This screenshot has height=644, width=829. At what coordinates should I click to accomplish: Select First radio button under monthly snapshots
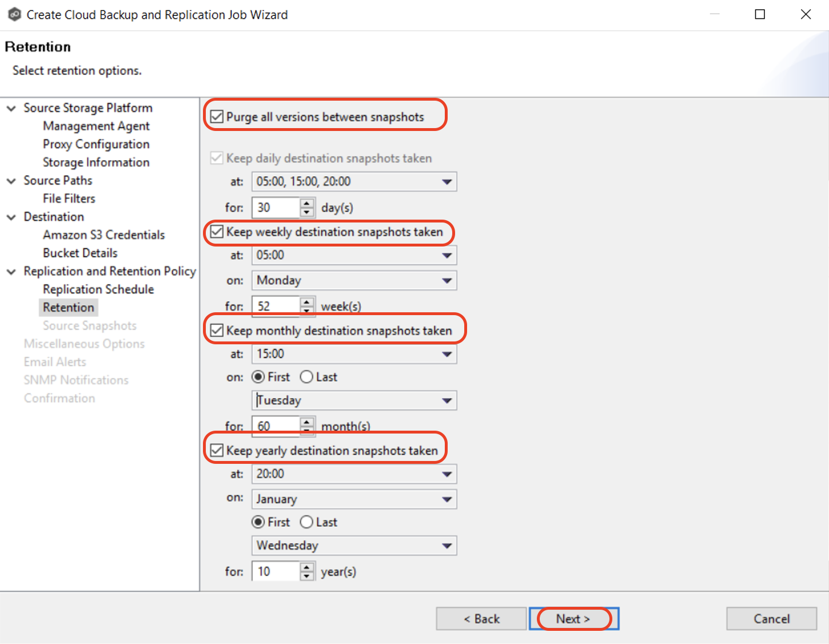[x=258, y=377]
